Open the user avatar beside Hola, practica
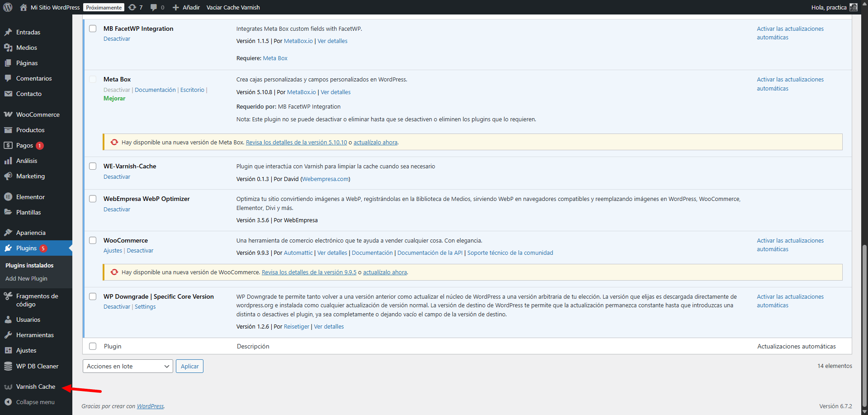Viewport: 868px width, 415px height. (854, 7)
